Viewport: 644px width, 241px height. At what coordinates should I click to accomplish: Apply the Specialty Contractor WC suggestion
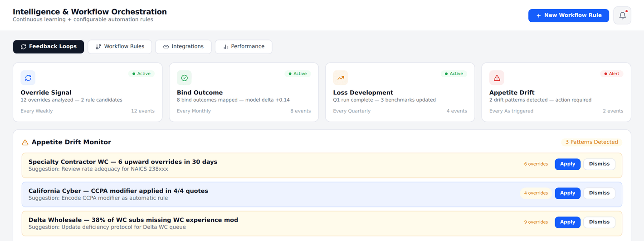[567, 164]
